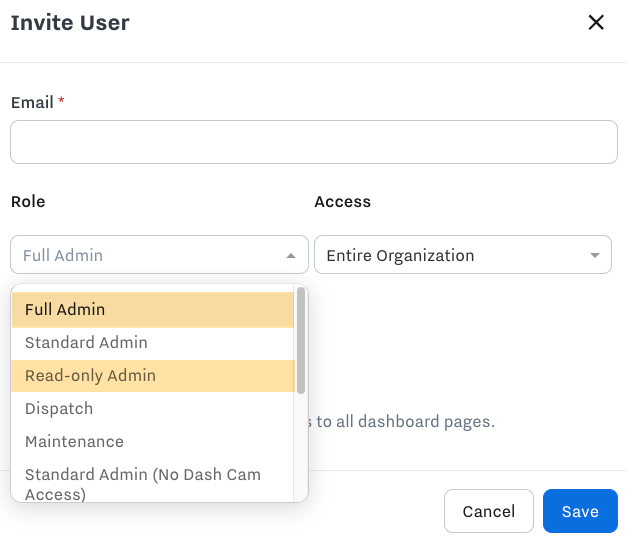Click into the Email input field
Image resolution: width=627 pixels, height=540 pixels.
313,142
